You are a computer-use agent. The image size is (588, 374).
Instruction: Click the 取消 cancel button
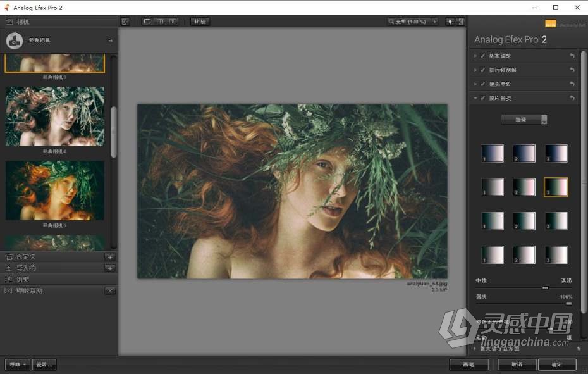(x=517, y=365)
